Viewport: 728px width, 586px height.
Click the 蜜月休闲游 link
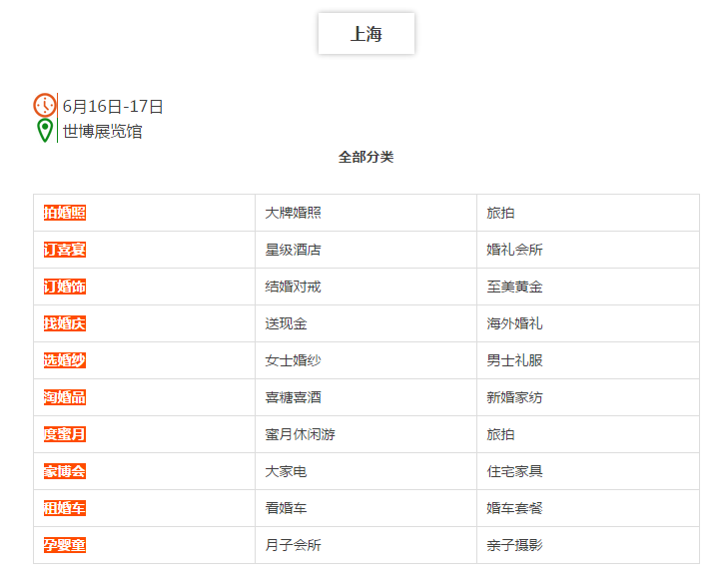coord(300,434)
